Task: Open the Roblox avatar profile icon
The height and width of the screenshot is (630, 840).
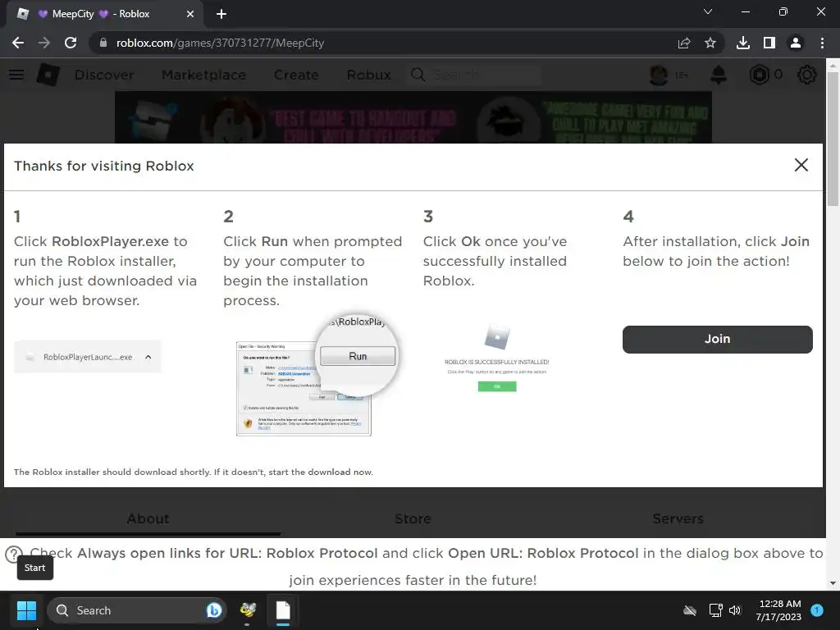Action: 659,75
